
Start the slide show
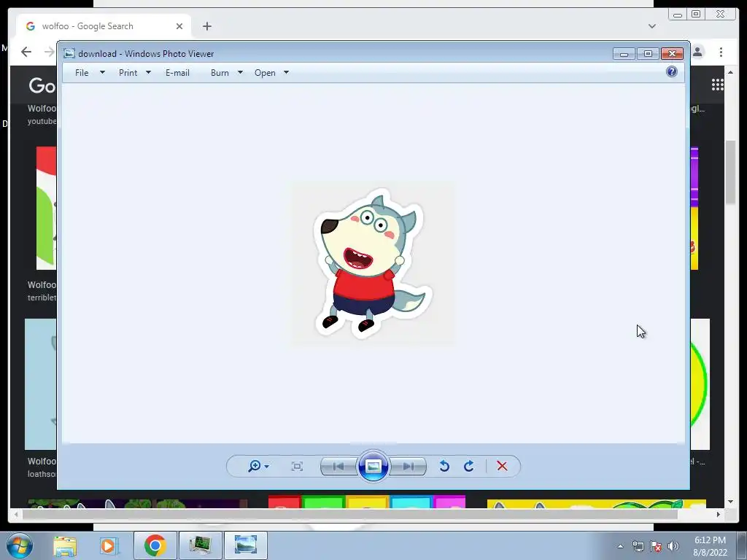coord(373,466)
